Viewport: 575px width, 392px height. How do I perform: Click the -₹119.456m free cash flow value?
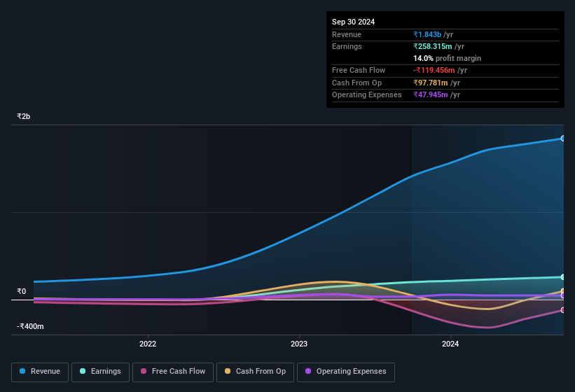tap(434, 70)
